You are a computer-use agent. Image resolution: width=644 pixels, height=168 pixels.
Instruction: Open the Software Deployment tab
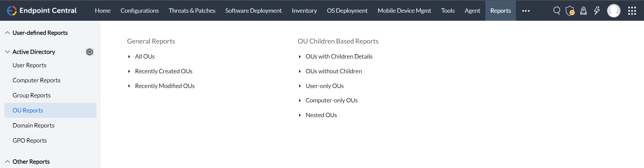(253, 11)
